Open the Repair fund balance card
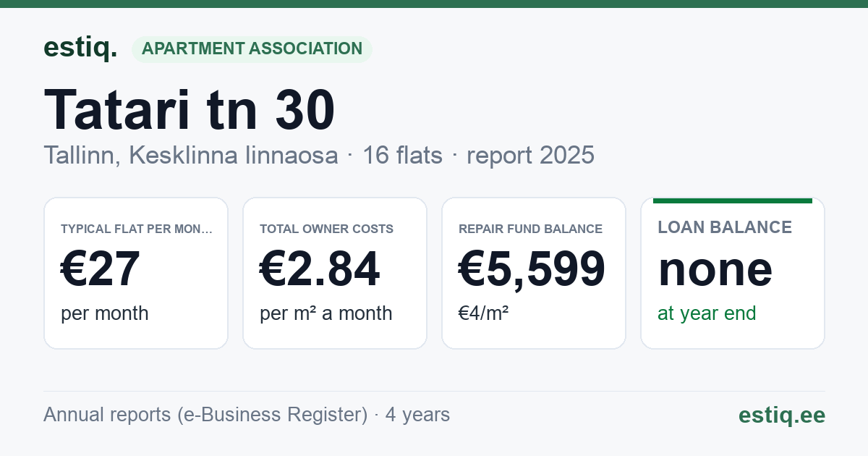 534,273
